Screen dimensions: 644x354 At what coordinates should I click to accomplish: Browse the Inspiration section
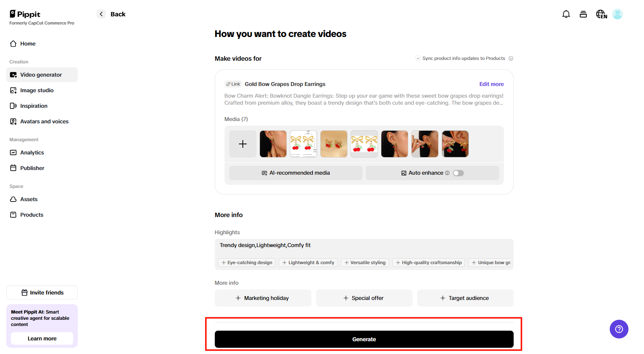click(33, 105)
